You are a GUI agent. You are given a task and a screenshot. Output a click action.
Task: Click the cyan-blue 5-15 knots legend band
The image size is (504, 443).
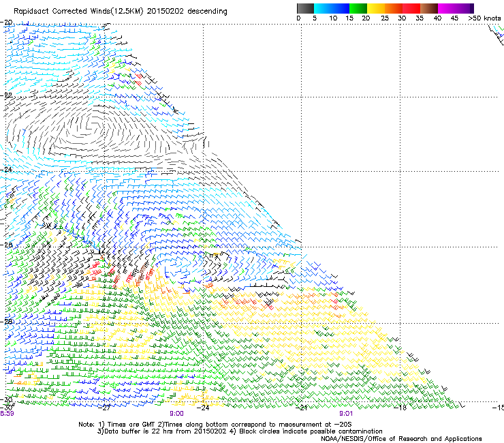pyautogui.click(x=332, y=8)
